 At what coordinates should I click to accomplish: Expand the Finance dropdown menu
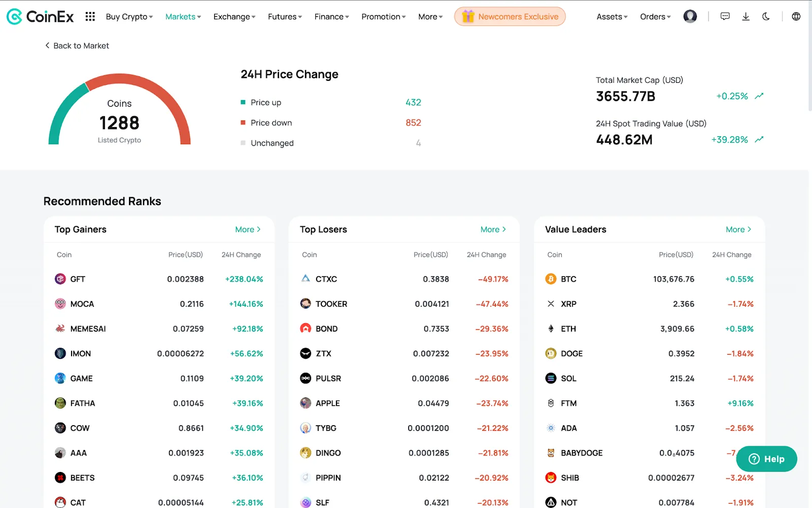pos(331,17)
